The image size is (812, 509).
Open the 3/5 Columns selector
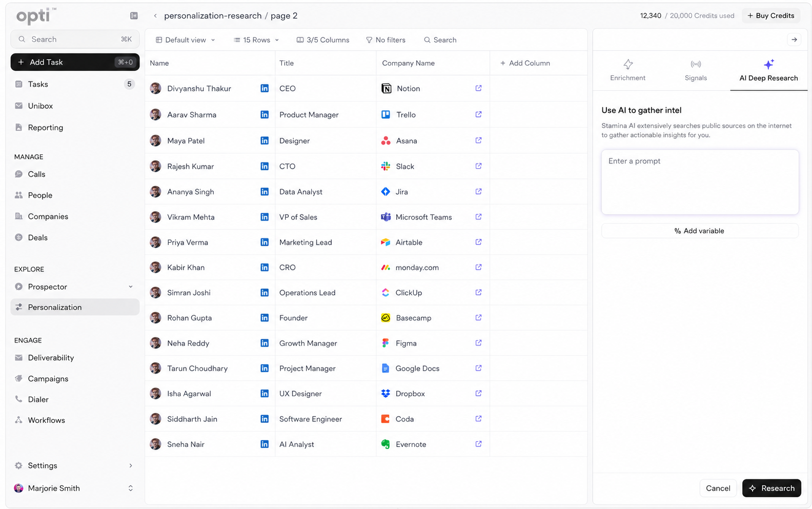323,40
